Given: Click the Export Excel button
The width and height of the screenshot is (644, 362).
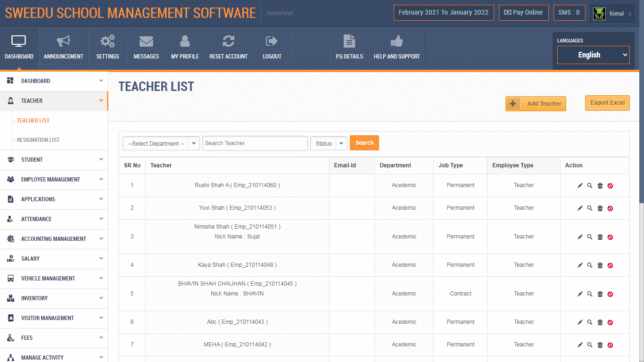Looking at the screenshot, I should click(x=607, y=103).
